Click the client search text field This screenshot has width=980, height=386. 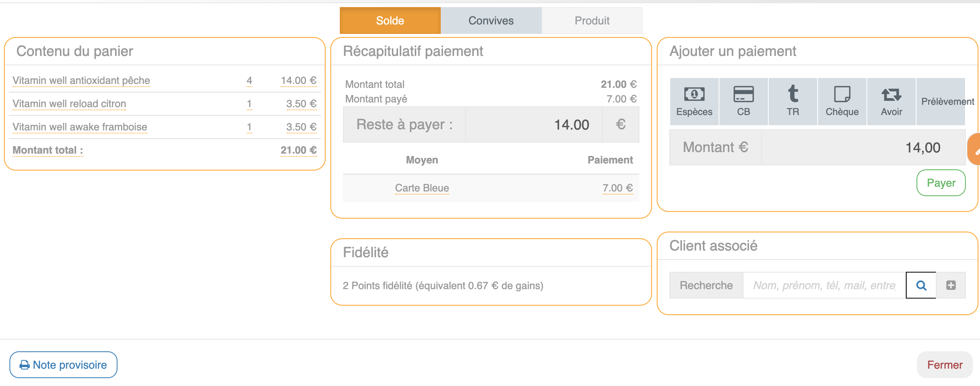824,285
